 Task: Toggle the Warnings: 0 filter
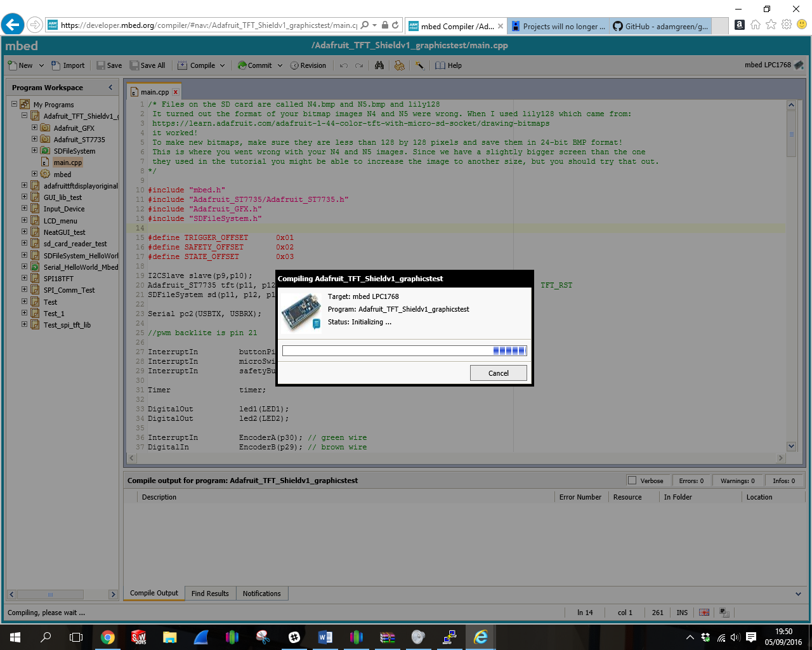click(x=738, y=481)
